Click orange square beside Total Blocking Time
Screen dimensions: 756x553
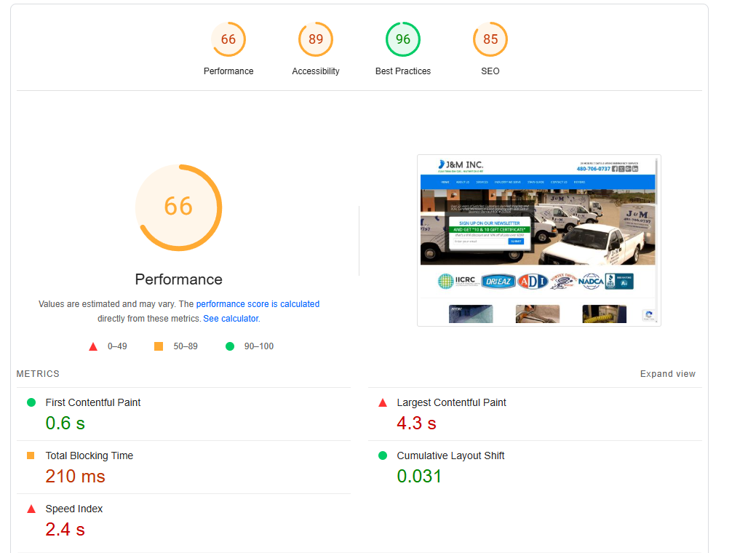tap(31, 455)
